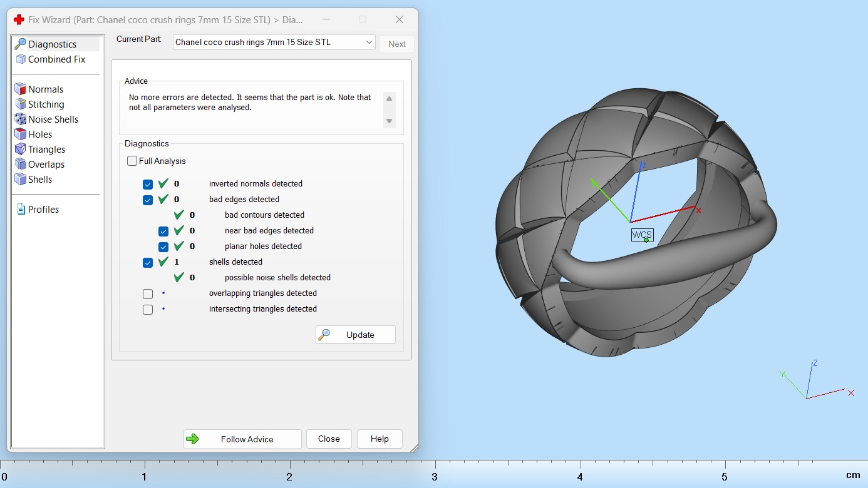Viewport: 868px width, 488px height.
Task: Click the Combined Fix icon in the sidebar
Action: [20, 59]
